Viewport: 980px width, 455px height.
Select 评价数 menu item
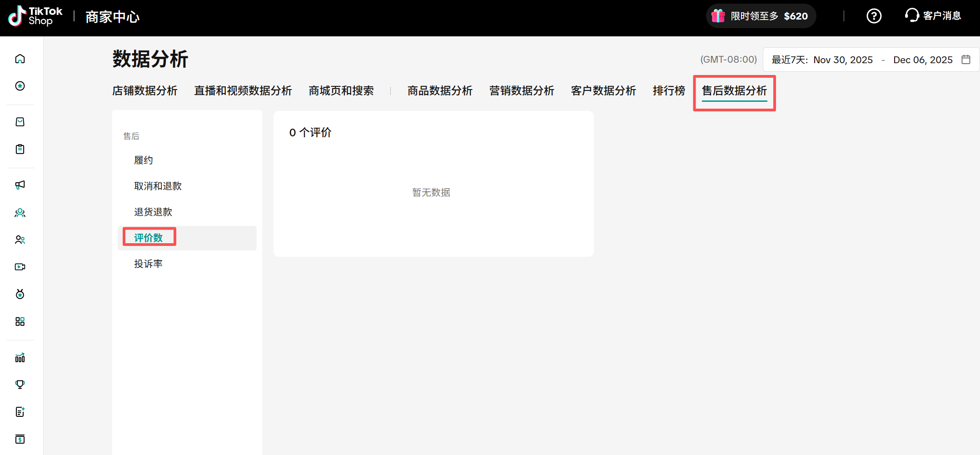187,238
